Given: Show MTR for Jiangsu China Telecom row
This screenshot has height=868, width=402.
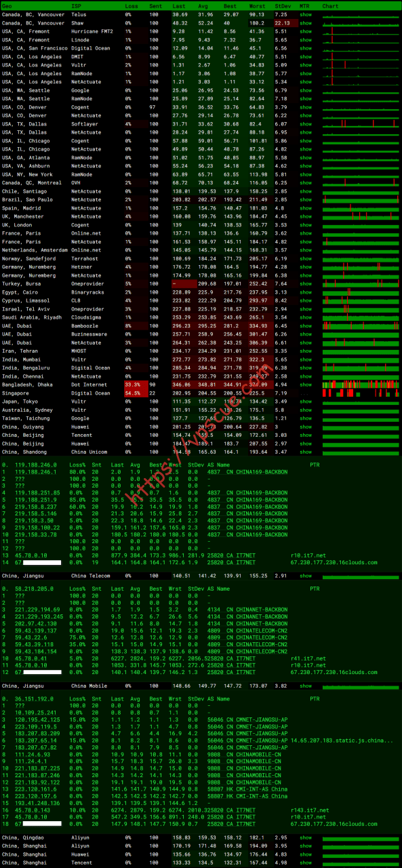Looking at the screenshot, I should click(x=306, y=576).
